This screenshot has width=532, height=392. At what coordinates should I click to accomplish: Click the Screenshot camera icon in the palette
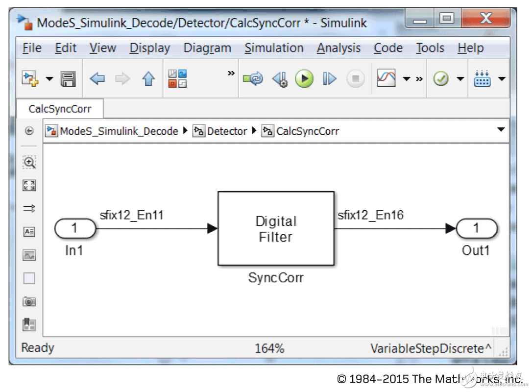29,301
